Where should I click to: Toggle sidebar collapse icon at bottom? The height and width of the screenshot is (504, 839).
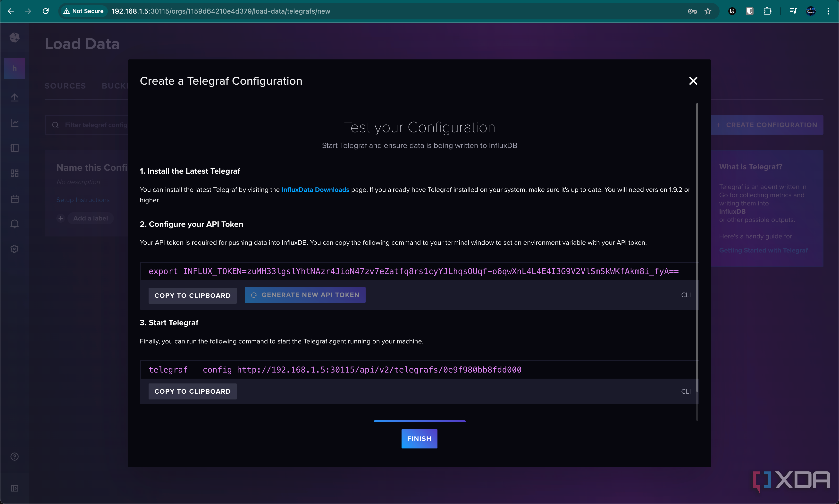pos(14,488)
